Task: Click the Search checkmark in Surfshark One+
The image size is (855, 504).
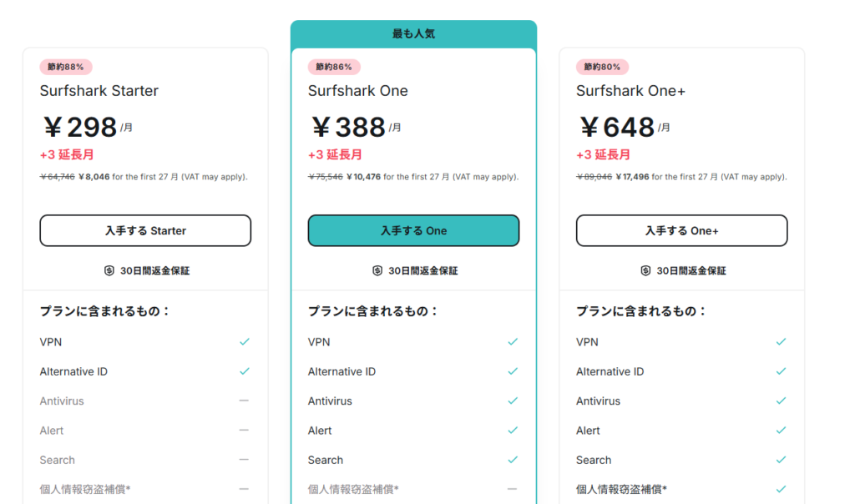Action: [x=781, y=460]
